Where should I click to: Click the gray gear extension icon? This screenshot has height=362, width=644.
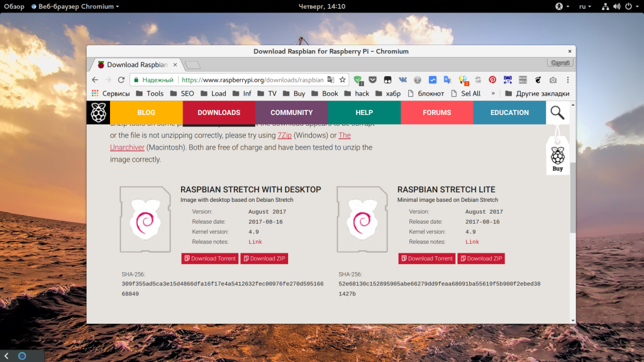pyautogui.click(x=418, y=80)
